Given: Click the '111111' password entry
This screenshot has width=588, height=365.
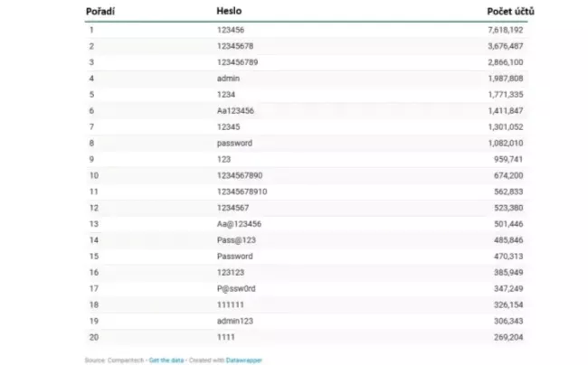Looking at the screenshot, I should click(230, 304).
